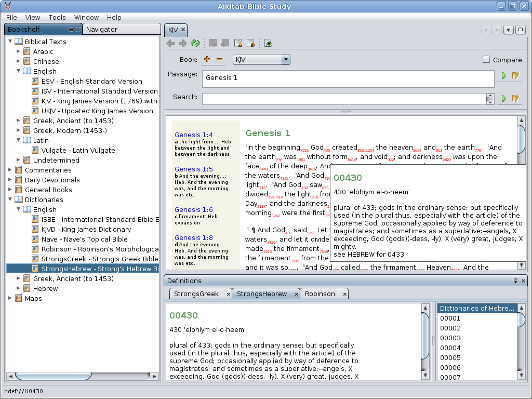Viewport: 532px width, 399px height.
Task: Open the KJV book dropdown
Action: point(285,60)
